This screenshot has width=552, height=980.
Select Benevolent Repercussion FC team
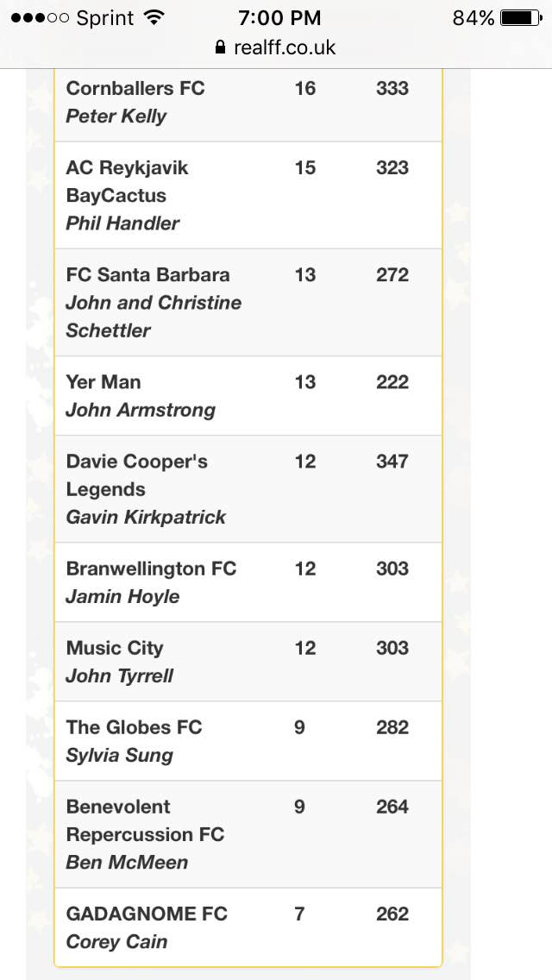[x=248, y=834]
